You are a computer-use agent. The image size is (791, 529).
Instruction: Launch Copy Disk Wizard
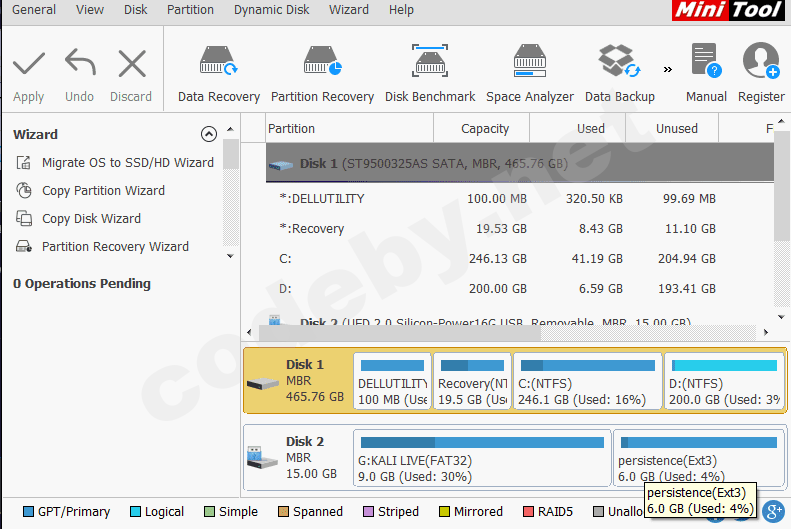tap(79, 218)
